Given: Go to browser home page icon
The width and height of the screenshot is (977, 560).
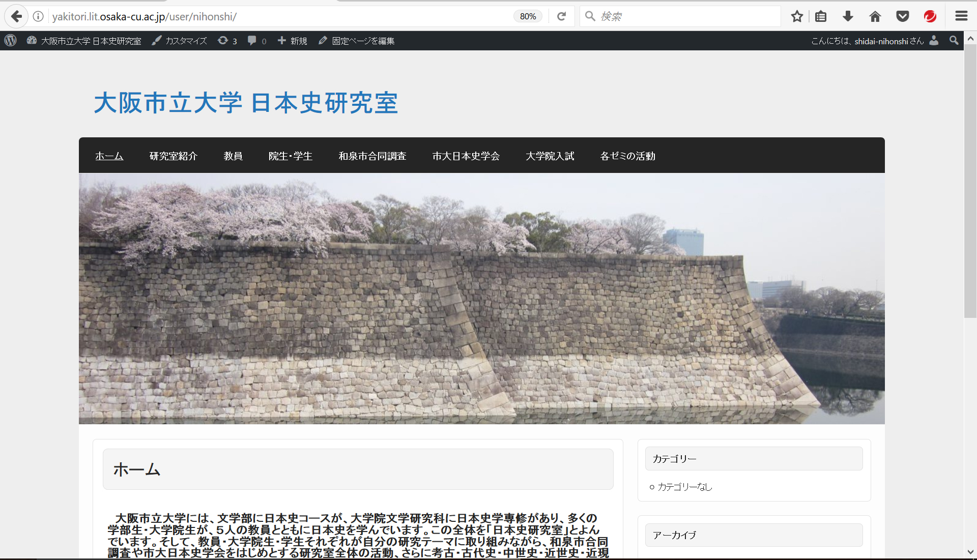Looking at the screenshot, I should point(875,16).
